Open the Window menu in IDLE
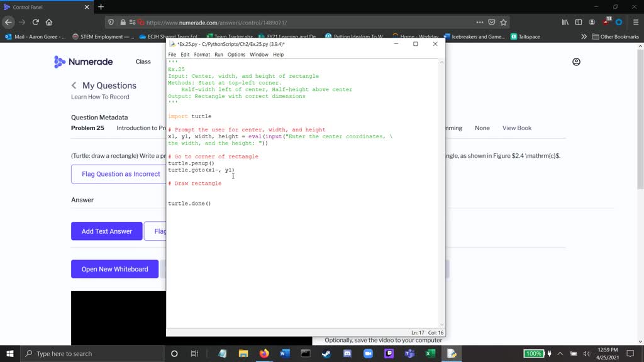644x362 pixels. point(258,55)
